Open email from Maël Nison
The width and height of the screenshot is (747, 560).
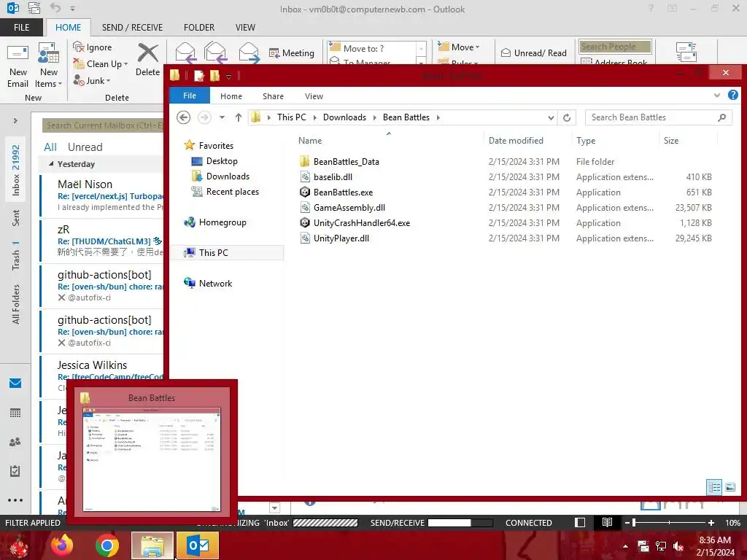(102, 195)
